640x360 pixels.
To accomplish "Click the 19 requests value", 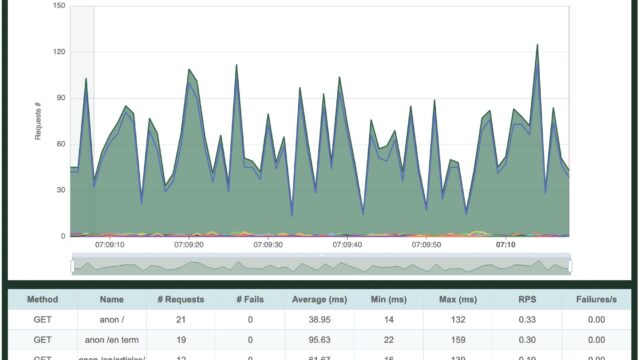I will (181, 340).
